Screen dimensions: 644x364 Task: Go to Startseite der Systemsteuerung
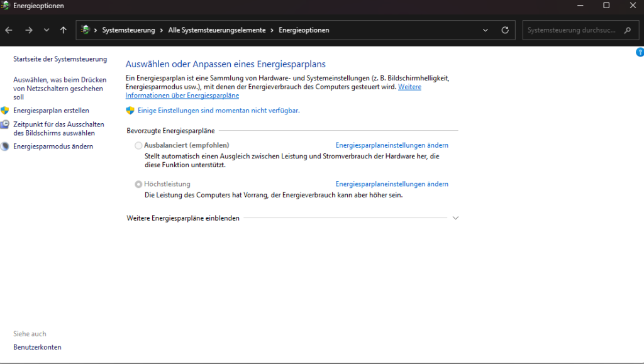pyautogui.click(x=60, y=58)
